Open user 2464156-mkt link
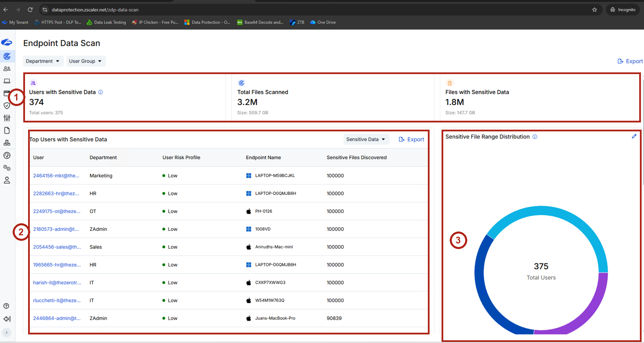 click(x=56, y=176)
